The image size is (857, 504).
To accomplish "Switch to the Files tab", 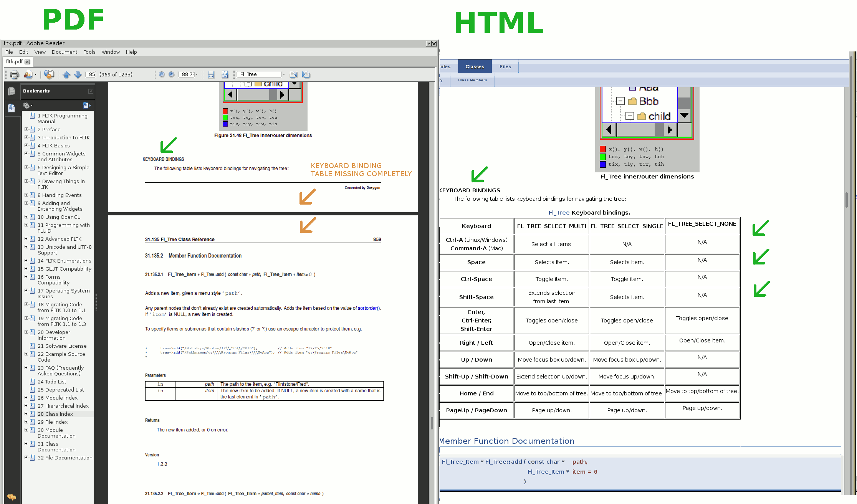I will click(x=505, y=66).
